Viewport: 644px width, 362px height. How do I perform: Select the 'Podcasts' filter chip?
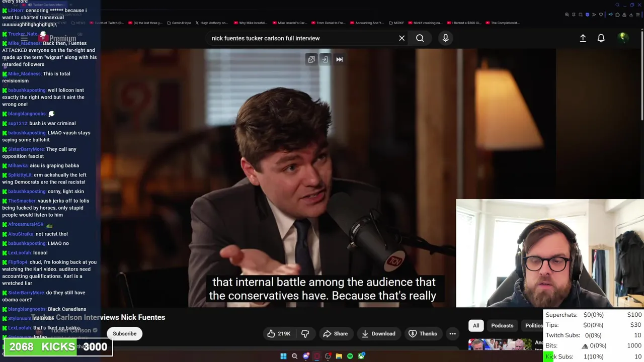click(502, 325)
